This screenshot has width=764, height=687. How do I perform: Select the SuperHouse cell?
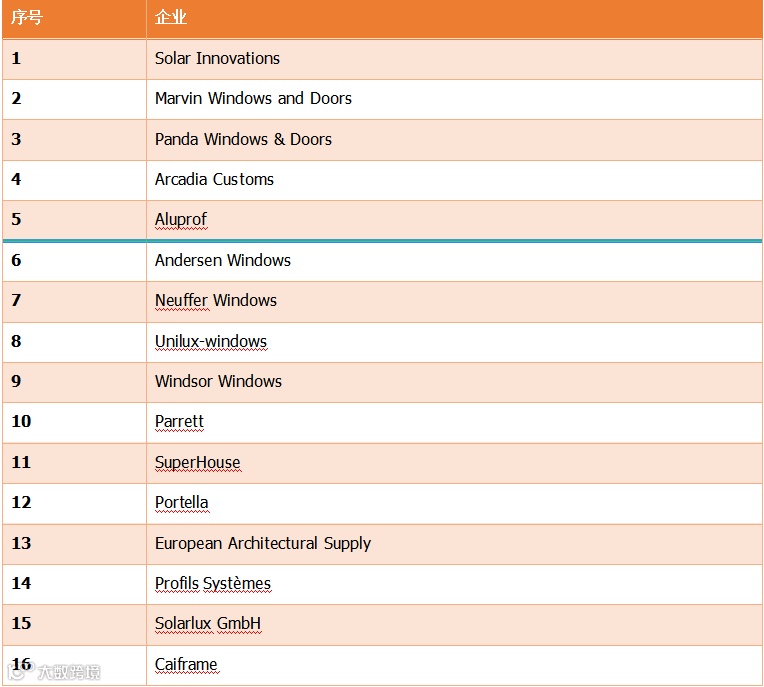455,463
